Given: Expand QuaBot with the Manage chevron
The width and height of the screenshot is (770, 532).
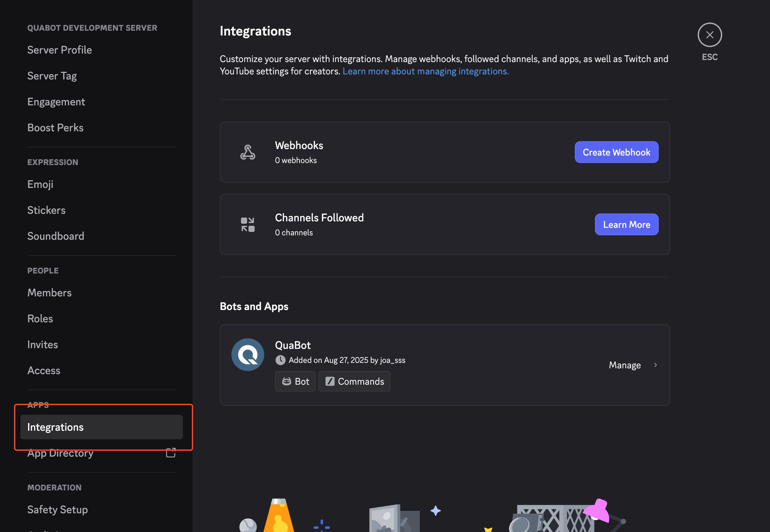Looking at the screenshot, I should click(x=655, y=365).
